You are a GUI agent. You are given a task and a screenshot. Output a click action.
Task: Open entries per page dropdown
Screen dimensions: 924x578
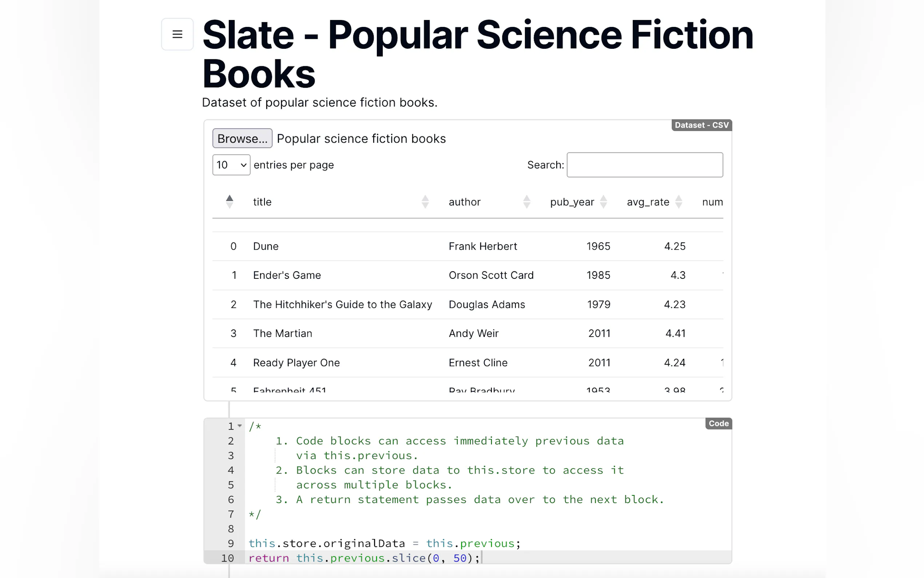point(231,165)
